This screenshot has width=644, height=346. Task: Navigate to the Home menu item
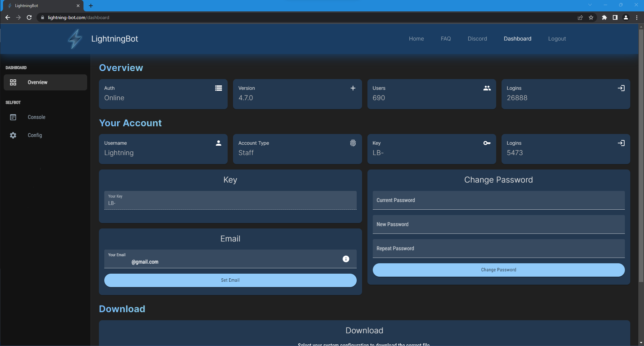416,39
